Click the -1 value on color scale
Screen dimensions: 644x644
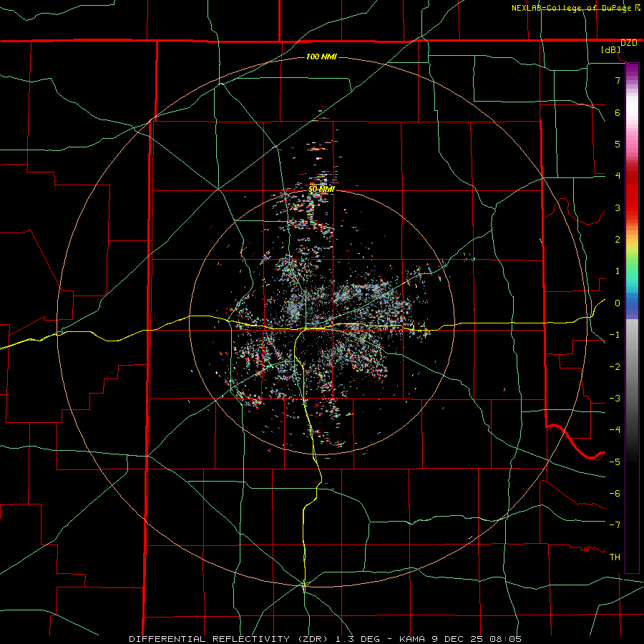[615, 335]
